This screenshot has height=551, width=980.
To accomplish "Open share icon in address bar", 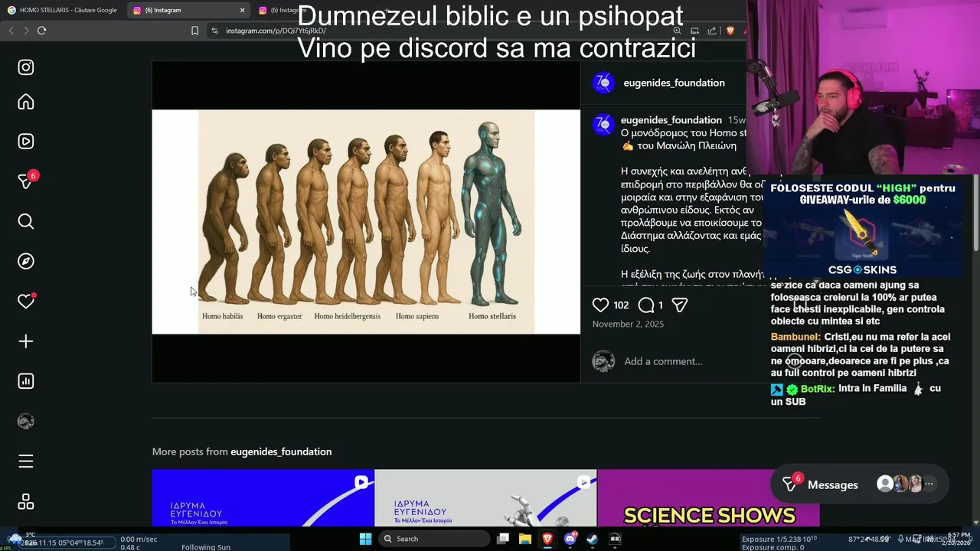I will click(712, 31).
